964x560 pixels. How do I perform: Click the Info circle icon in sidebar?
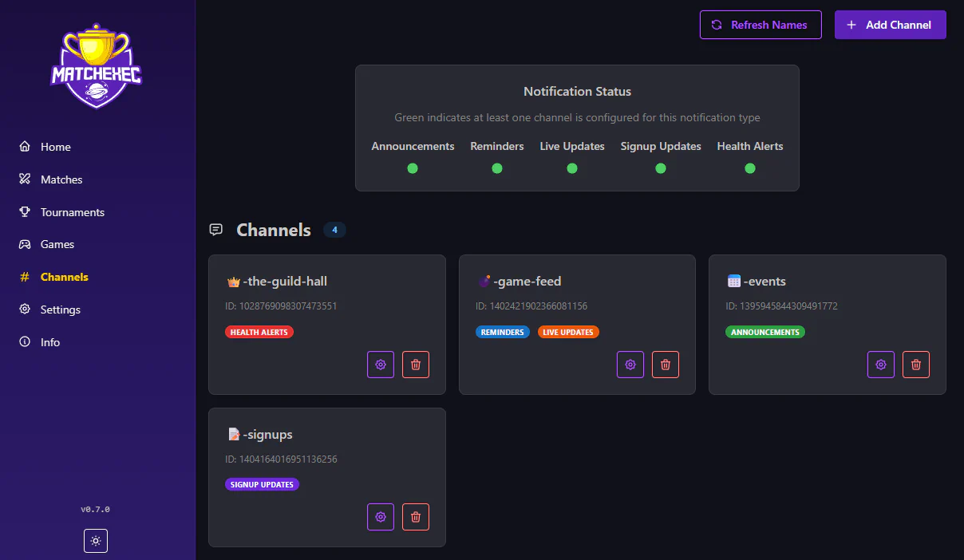click(x=24, y=341)
